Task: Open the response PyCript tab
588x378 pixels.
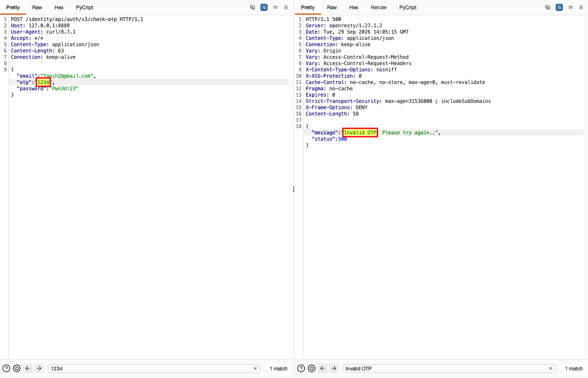Action: click(x=408, y=7)
